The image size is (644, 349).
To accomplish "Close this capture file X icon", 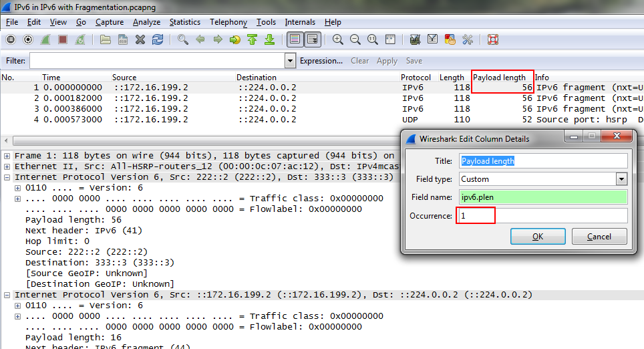I will (140, 39).
